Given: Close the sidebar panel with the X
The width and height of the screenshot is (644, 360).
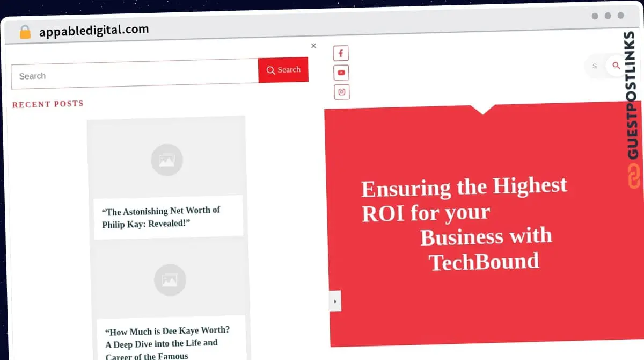Looking at the screenshot, I should pos(313,46).
